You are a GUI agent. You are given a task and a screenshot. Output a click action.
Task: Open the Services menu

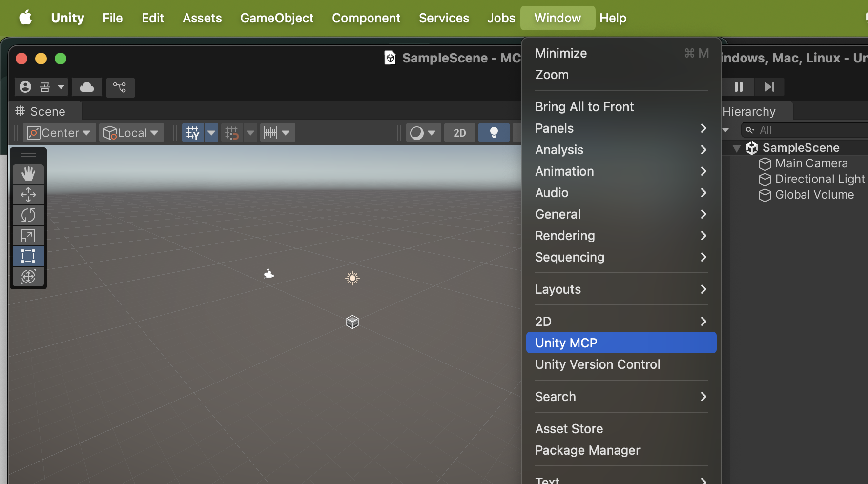pos(444,18)
